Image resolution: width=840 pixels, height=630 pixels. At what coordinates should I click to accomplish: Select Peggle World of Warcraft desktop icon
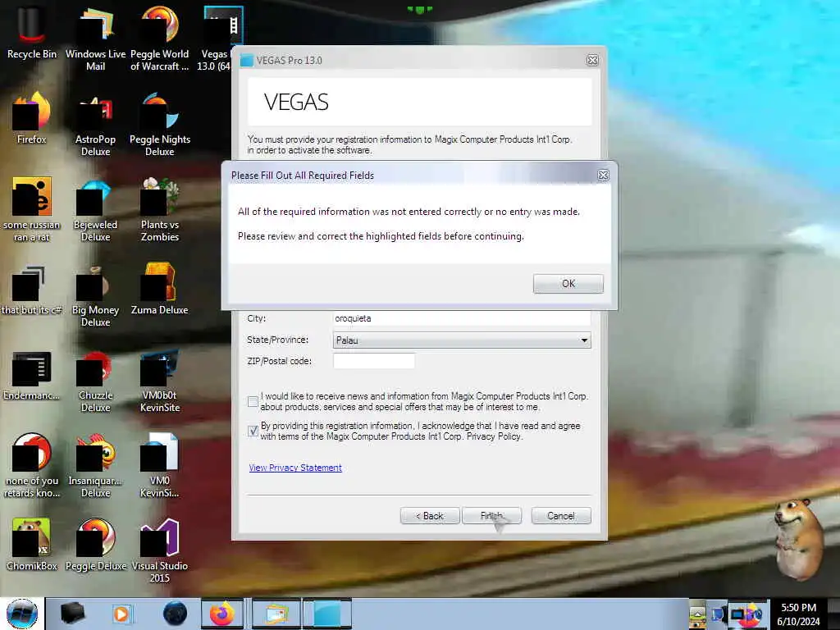pyautogui.click(x=160, y=39)
